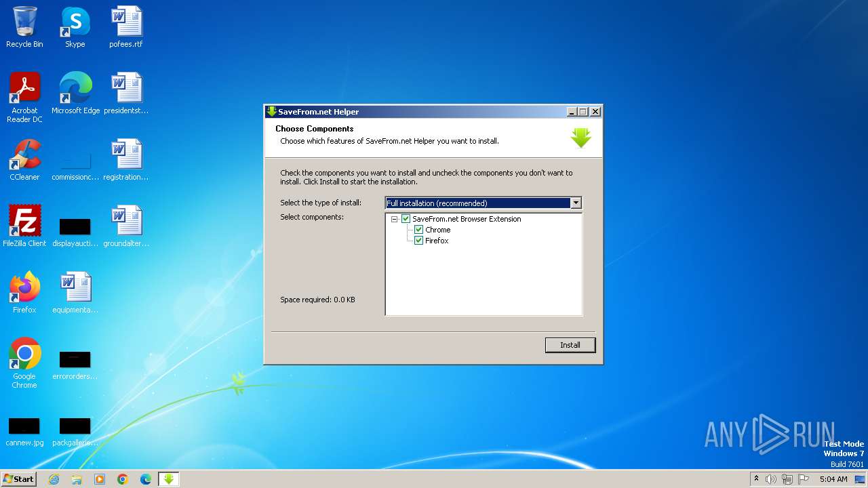
Task: Click the taskbar clock showing 5:04 AM
Action: (x=833, y=479)
